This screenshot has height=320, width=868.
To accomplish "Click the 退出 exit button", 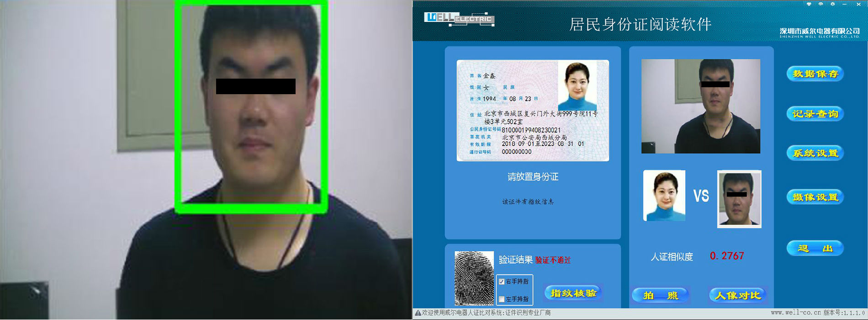I will pos(815,248).
